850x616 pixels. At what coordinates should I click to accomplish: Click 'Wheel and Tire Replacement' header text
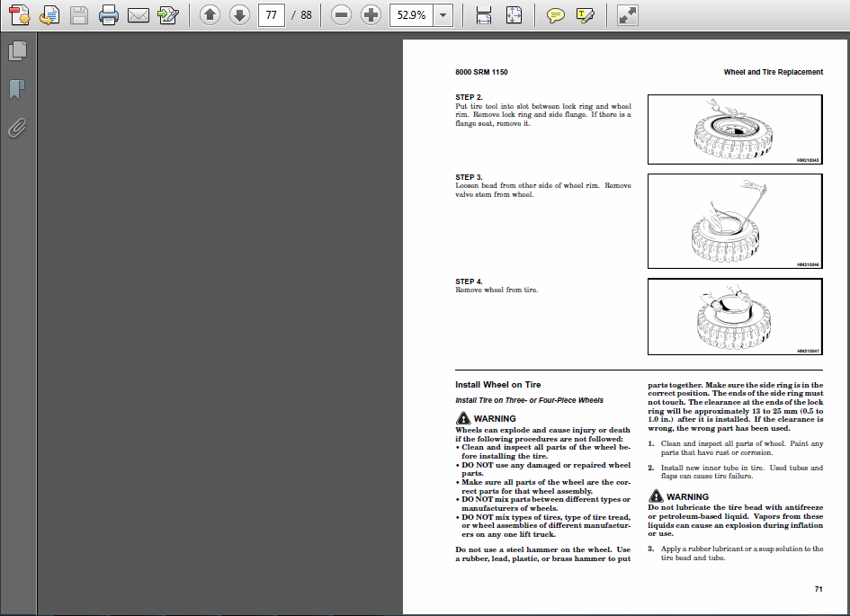(x=773, y=72)
